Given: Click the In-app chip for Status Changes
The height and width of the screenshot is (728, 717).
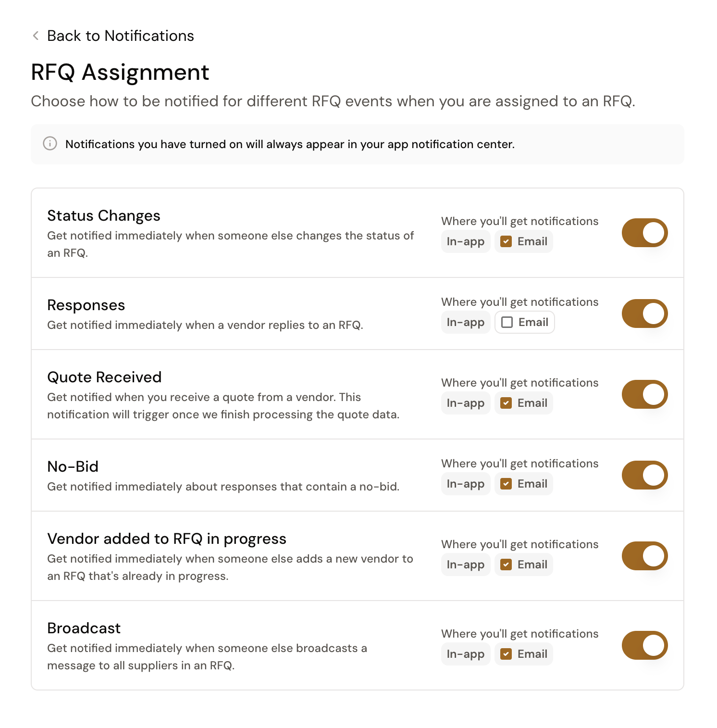Looking at the screenshot, I should click(x=465, y=241).
